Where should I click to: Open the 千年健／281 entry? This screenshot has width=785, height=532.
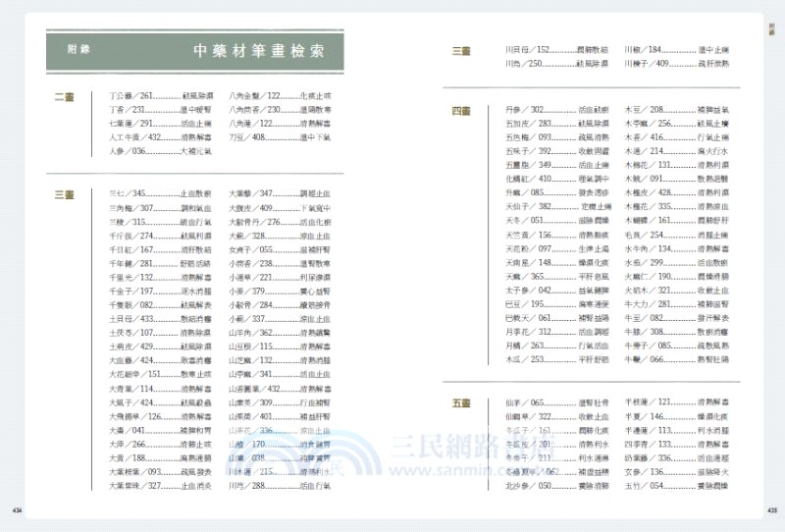[161, 263]
